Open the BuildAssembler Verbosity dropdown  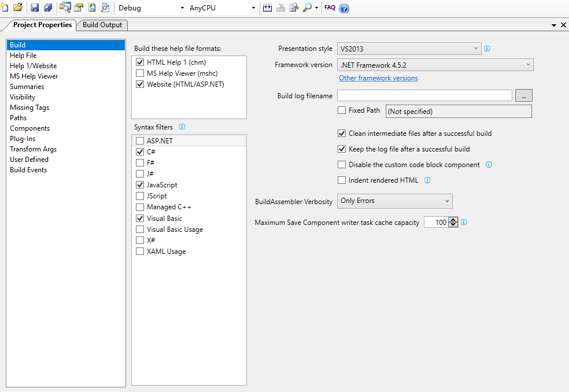(x=395, y=201)
